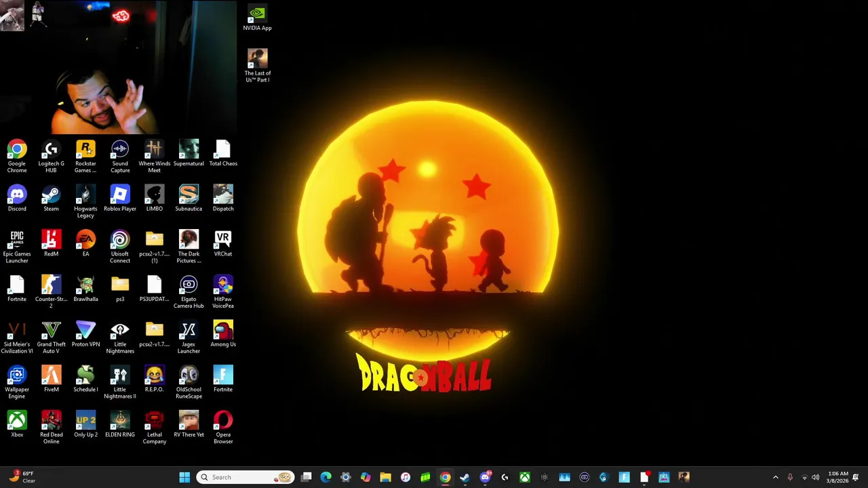
Task: Open Google Chrome desktop icon
Action: [x=17, y=156]
